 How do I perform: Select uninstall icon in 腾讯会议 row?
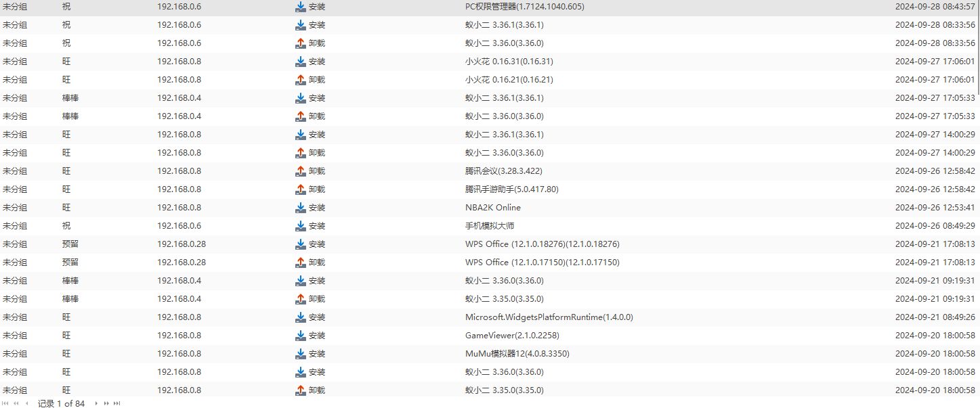(x=301, y=171)
